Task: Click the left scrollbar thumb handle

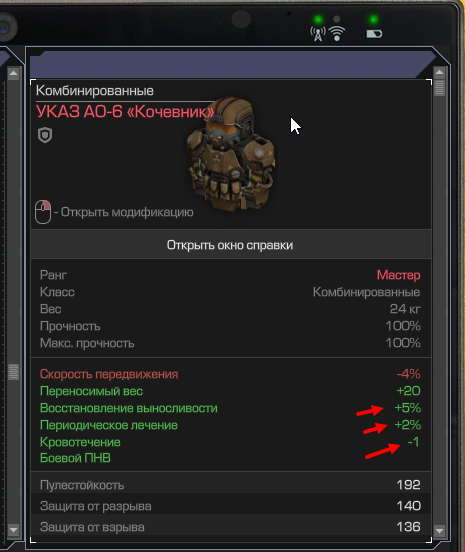Action: point(13,372)
